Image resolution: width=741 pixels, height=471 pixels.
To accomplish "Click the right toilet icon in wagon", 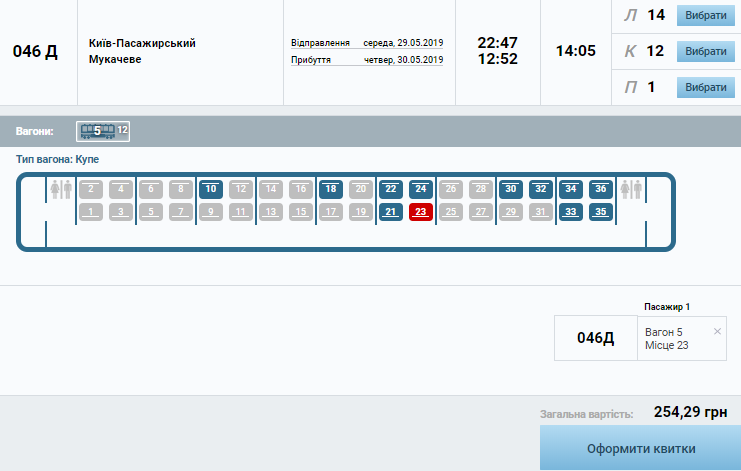I will (631, 189).
